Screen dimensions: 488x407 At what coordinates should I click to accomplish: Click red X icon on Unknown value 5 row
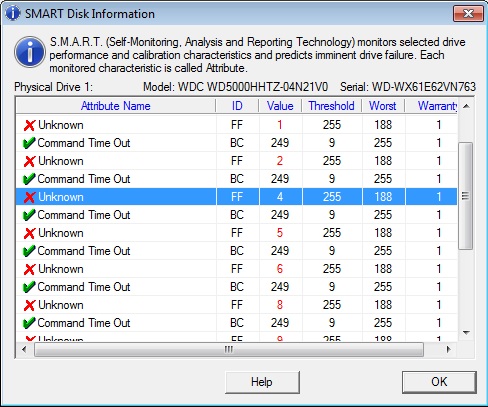point(29,233)
